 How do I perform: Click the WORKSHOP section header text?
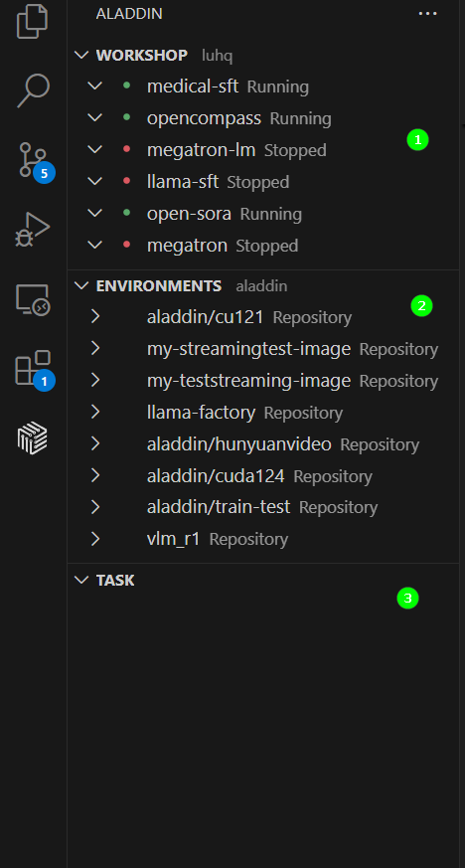[141, 56]
